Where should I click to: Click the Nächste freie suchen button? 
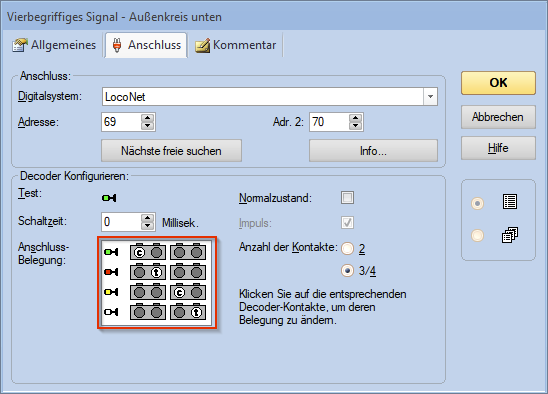pos(171,151)
